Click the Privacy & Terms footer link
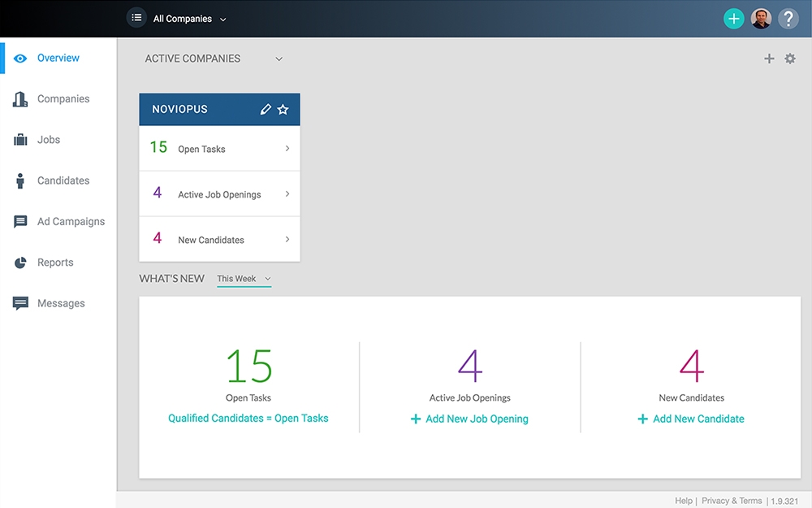This screenshot has width=812, height=508. tap(732, 501)
